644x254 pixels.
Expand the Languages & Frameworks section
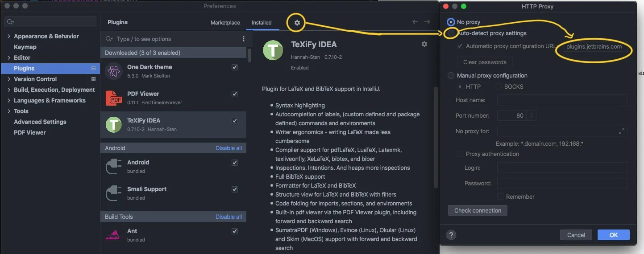[x=9, y=101]
